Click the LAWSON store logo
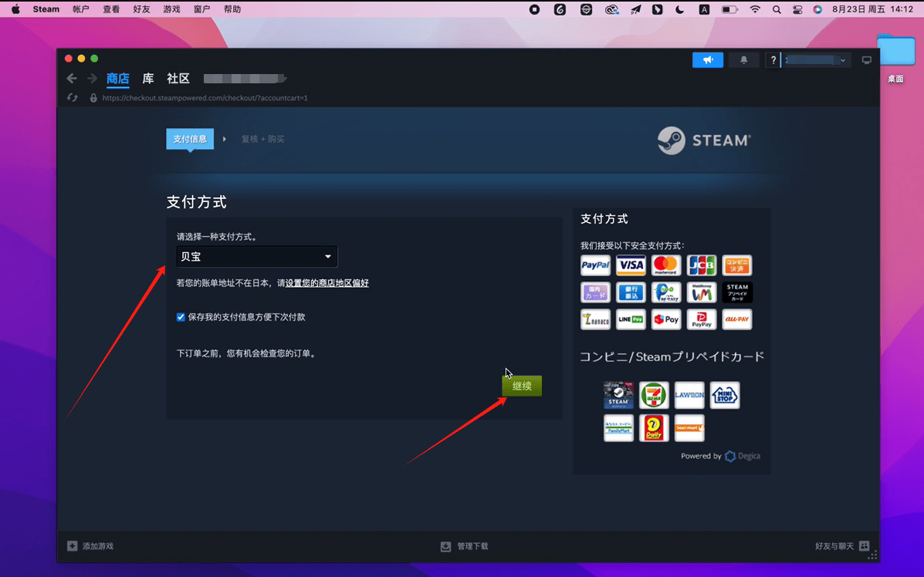Screen dimensions: 924x577 pyautogui.click(x=689, y=395)
